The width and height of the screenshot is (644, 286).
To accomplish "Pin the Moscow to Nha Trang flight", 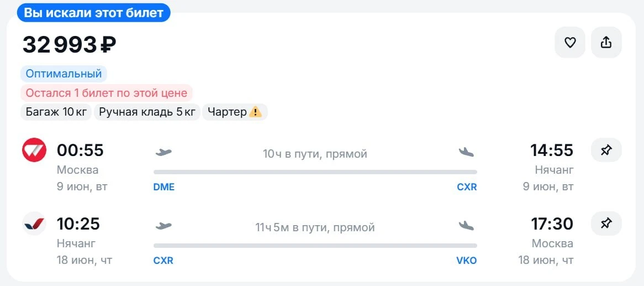I will 606,150.
